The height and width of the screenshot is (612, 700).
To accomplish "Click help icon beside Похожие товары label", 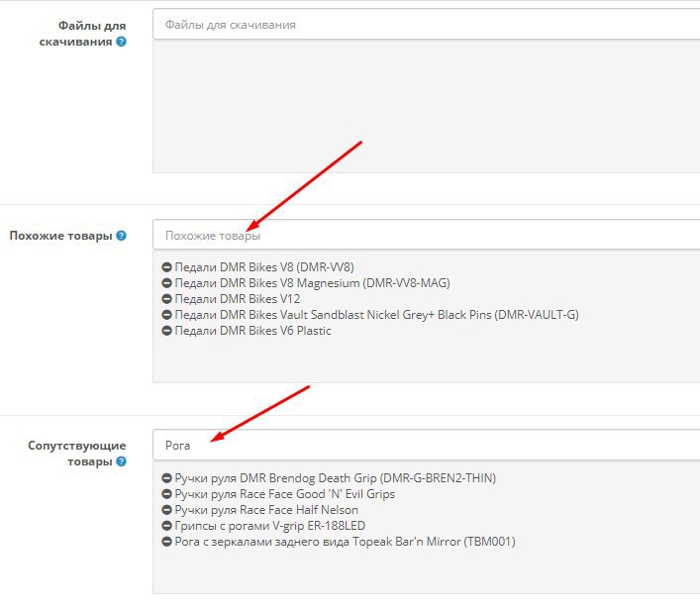I will (x=121, y=236).
